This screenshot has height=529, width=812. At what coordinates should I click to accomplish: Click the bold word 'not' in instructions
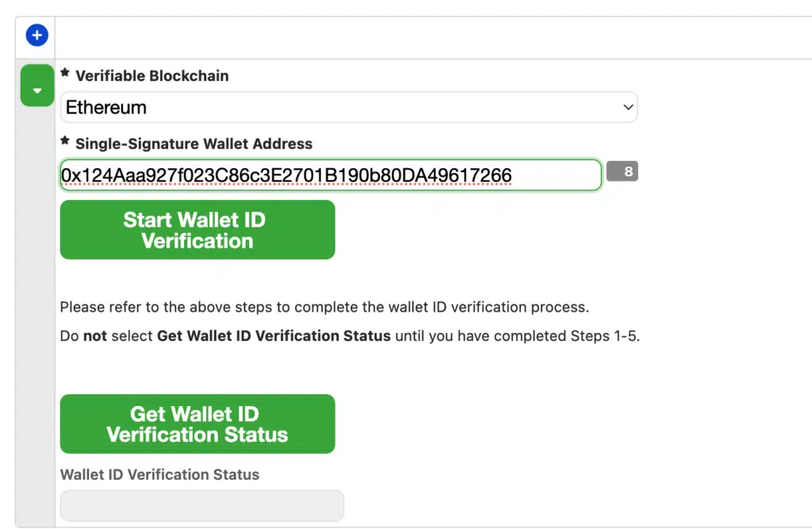click(x=95, y=335)
